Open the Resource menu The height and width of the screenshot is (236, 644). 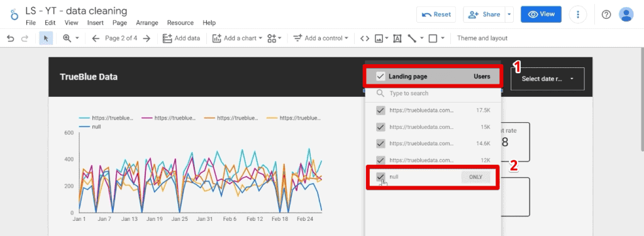point(180,23)
